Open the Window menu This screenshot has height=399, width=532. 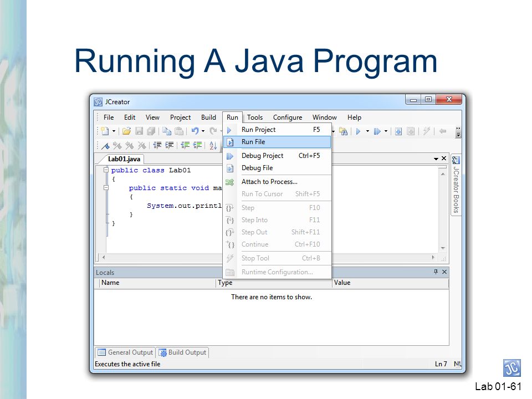coord(324,117)
